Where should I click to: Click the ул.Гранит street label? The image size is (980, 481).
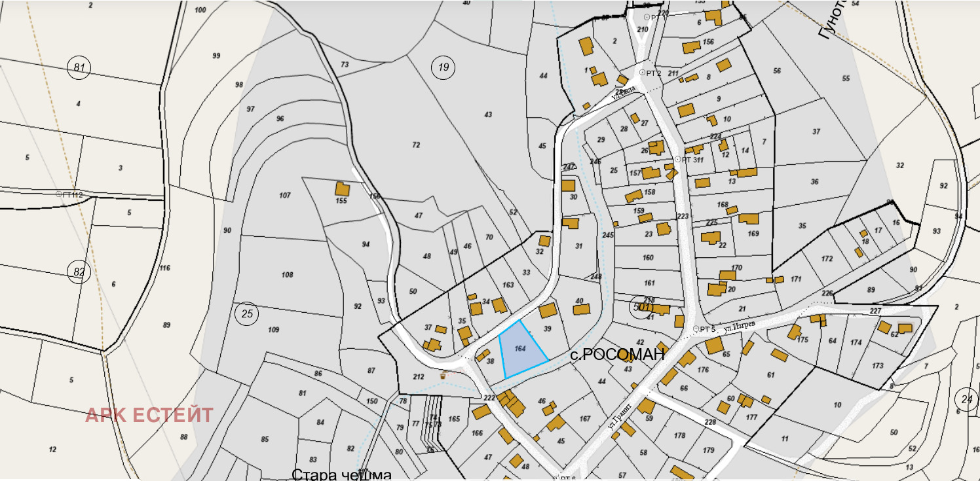click(622, 414)
